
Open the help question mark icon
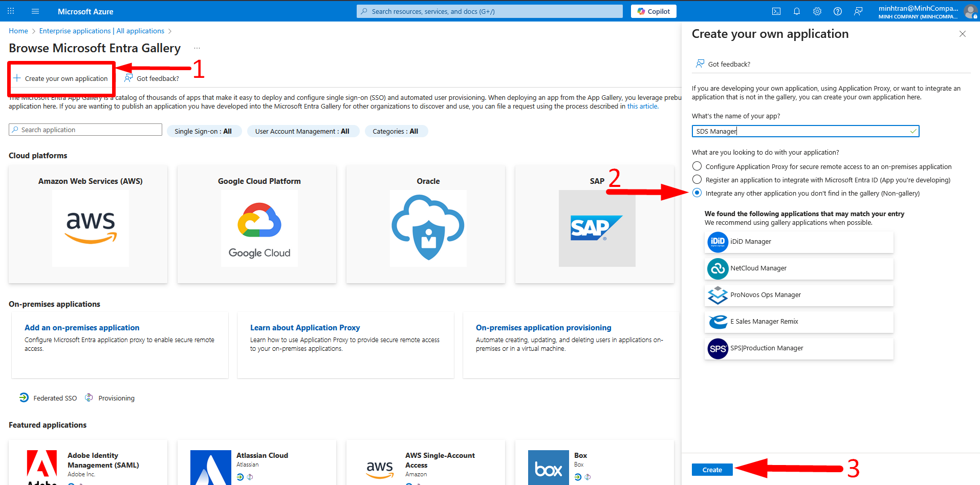tap(838, 11)
